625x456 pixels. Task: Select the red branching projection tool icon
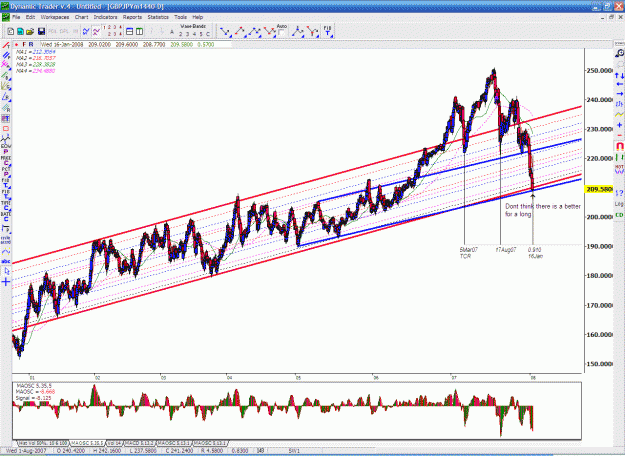point(312,31)
